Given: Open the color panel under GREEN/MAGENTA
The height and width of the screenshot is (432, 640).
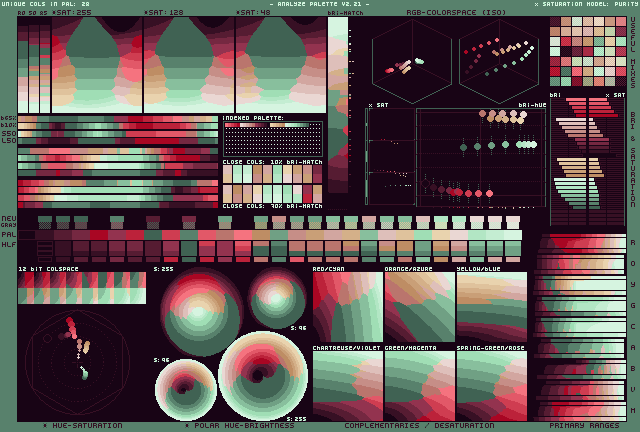Looking at the screenshot, I should pos(420,386).
